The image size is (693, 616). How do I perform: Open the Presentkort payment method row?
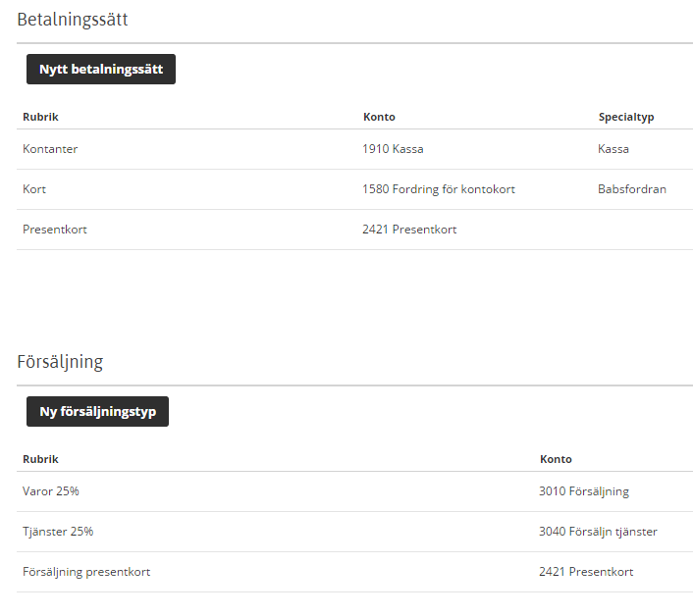(x=55, y=230)
